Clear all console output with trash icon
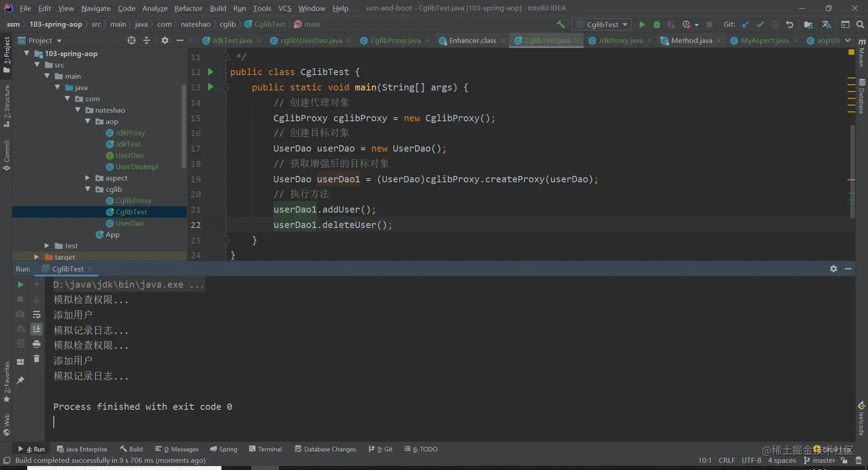The width and height of the screenshot is (868, 470). (x=36, y=359)
